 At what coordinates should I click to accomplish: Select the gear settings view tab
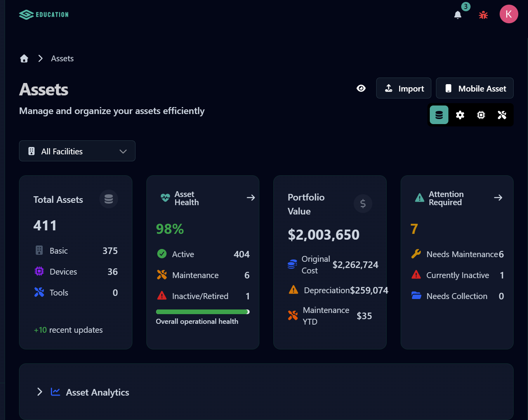[460, 115]
